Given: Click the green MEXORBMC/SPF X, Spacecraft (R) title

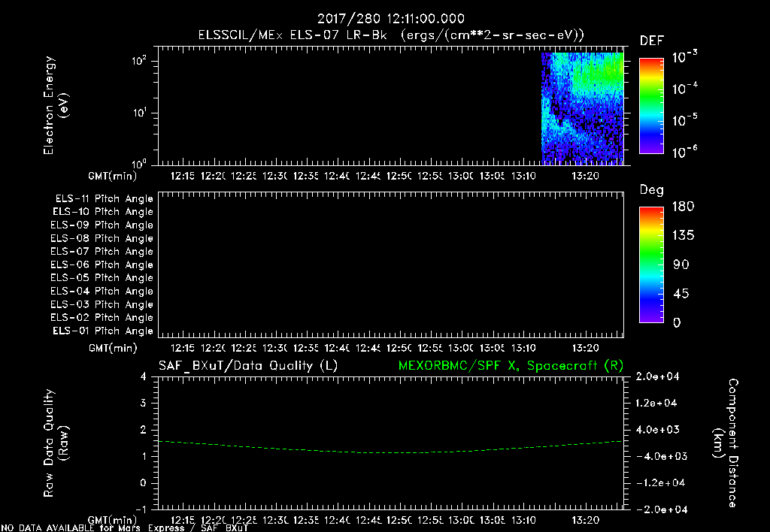Looking at the screenshot, I should pyautogui.click(x=511, y=366).
